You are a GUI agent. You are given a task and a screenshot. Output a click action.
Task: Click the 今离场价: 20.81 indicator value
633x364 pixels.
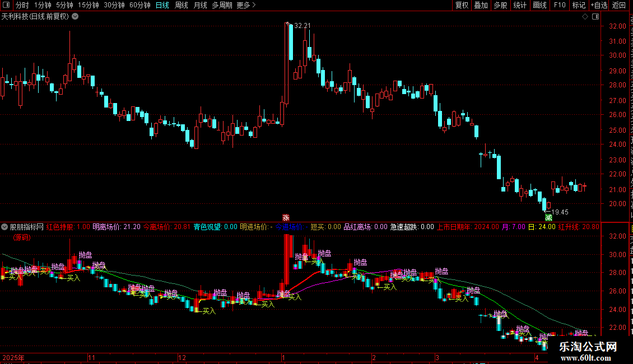[x=167, y=227]
